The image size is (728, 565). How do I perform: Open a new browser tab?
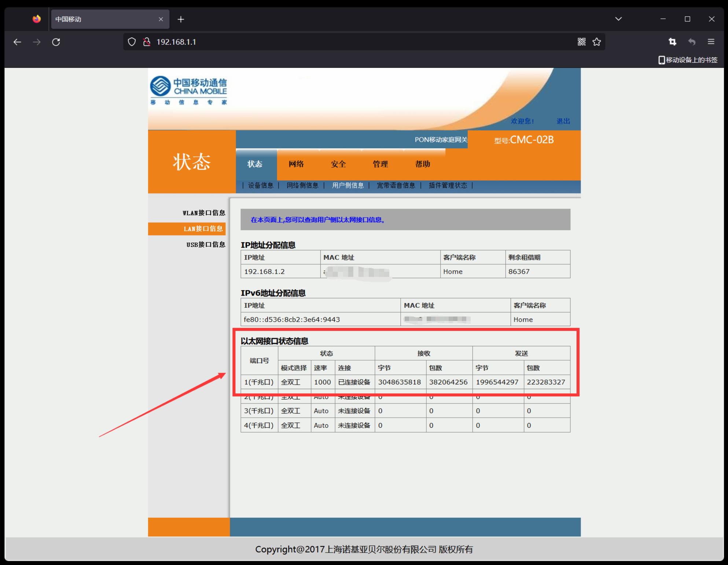(181, 19)
